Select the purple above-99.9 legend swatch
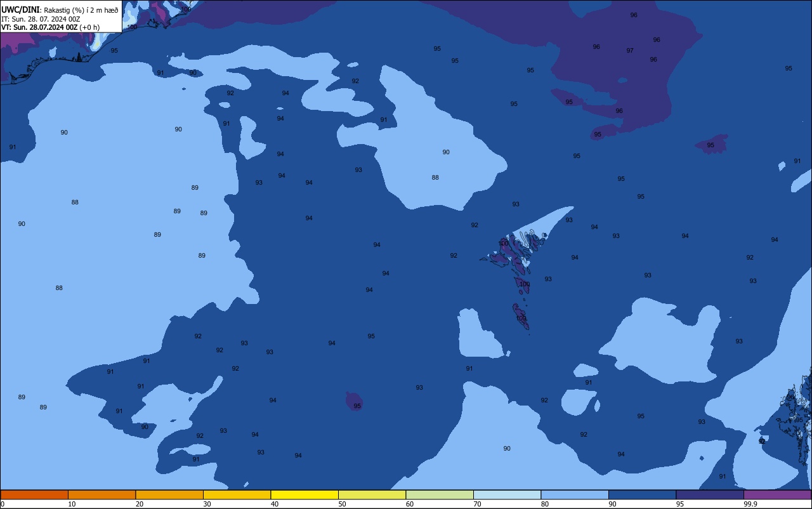This screenshot has width=812, height=509. point(778,494)
